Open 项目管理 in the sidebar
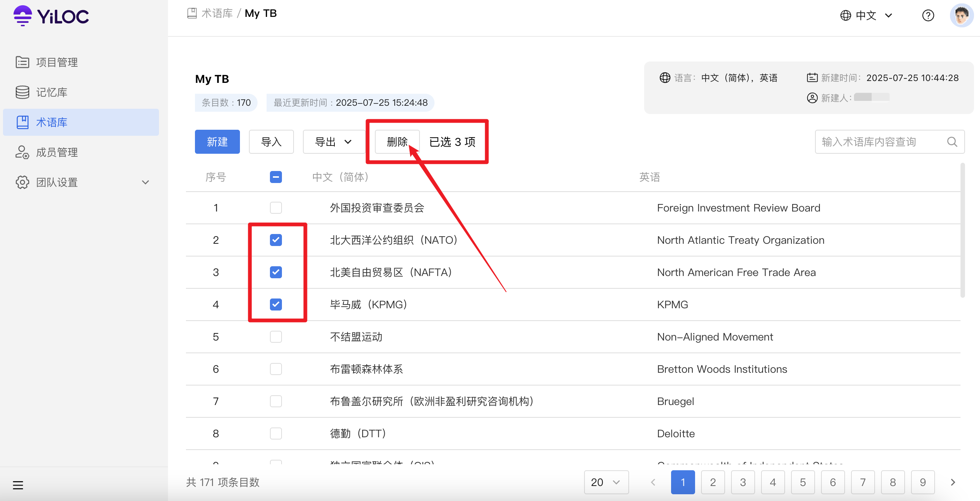 (81, 62)
